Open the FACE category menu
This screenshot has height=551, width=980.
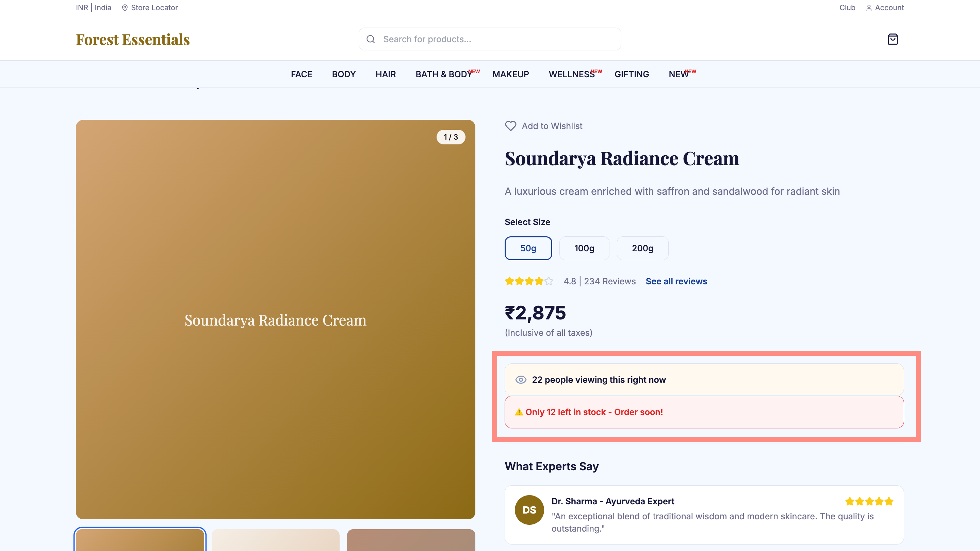pyautogui.click(x=301, y=74)
